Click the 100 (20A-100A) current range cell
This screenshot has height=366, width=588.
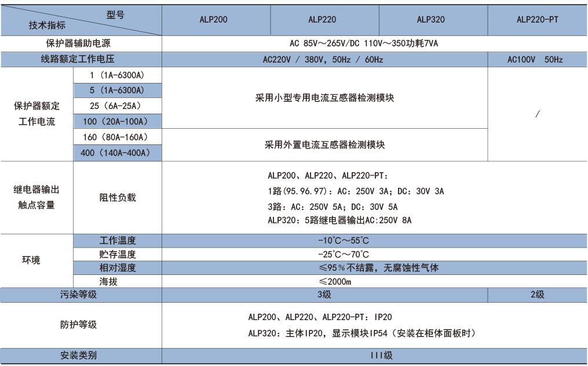tap(117, 121)
